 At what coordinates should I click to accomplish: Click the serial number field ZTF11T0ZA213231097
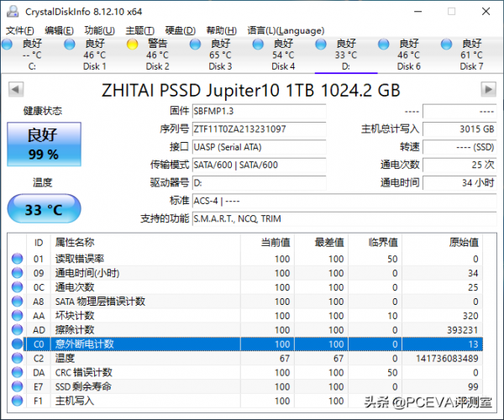(x=259, y=129)
